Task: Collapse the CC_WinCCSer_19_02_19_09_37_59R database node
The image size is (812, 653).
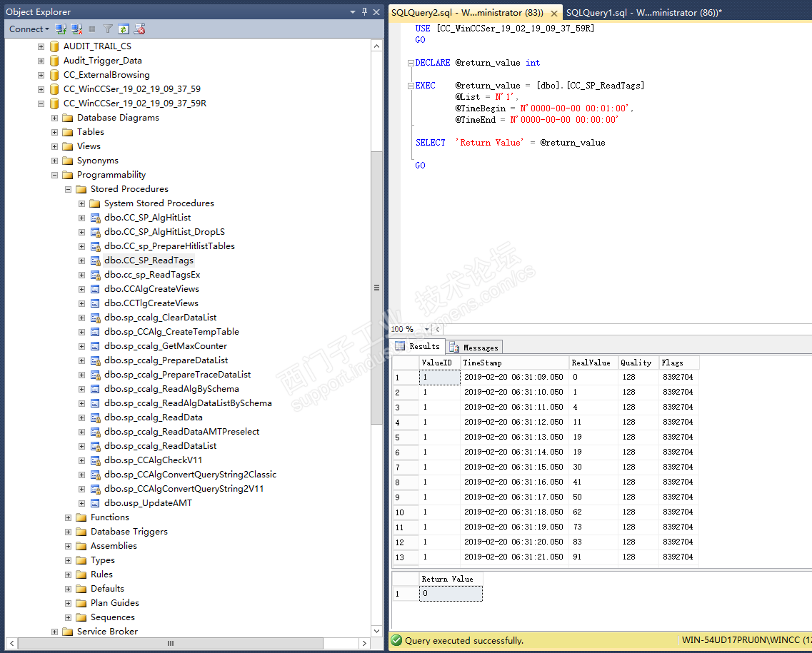Action: (x=41, y=103)
